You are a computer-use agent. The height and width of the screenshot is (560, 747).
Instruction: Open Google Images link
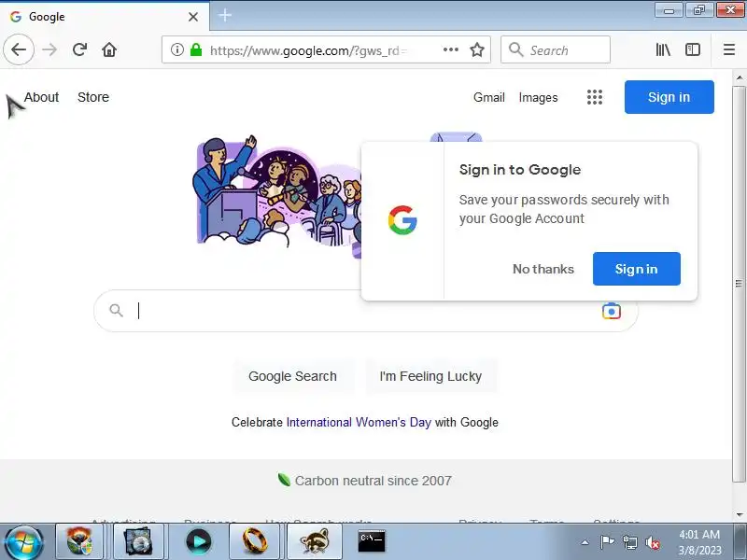tap(538, 97)
